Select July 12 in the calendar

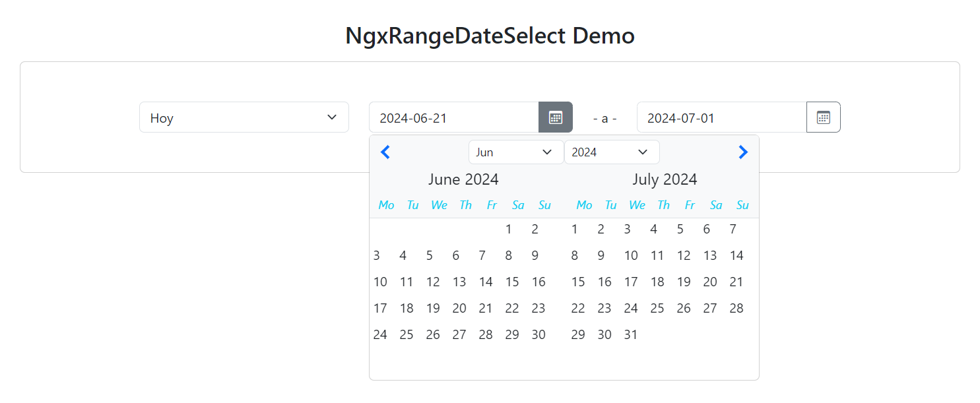[x=684, y=256]
